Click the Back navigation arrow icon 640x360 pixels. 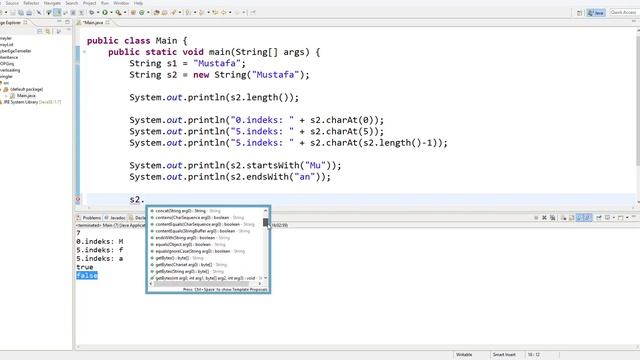click(x=223, y=13)
